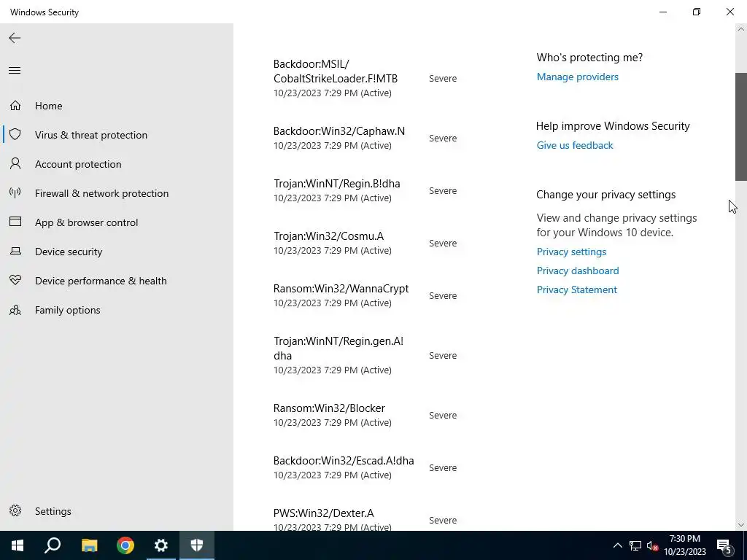Click the Home house icon
This screenshot has height=560, width=747.
tap(15, 105)
